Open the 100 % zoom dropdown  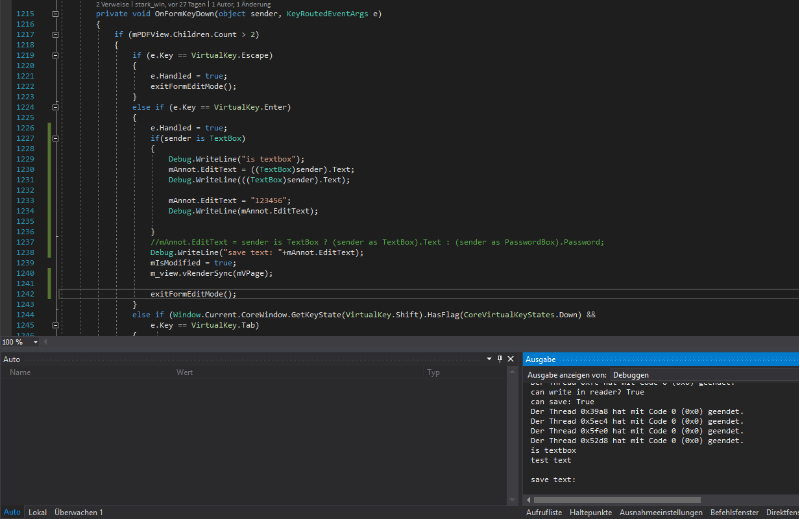pos(35,342)
